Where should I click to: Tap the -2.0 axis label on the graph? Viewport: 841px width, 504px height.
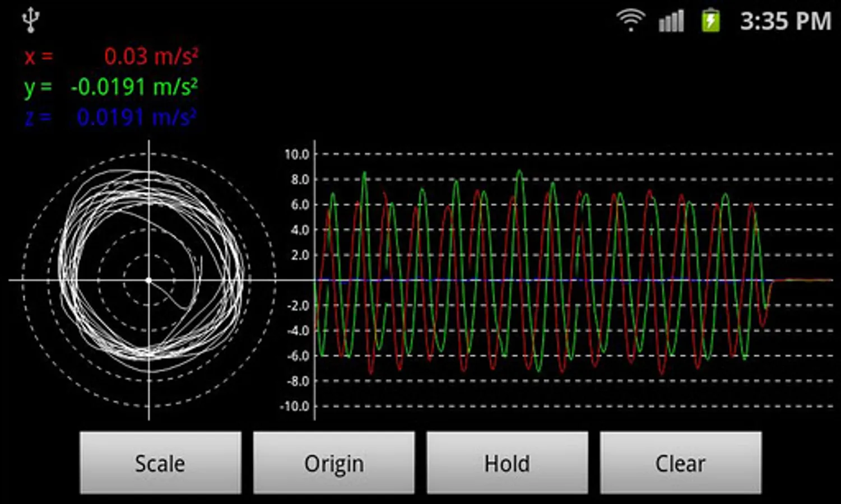(x=298, y=305)
